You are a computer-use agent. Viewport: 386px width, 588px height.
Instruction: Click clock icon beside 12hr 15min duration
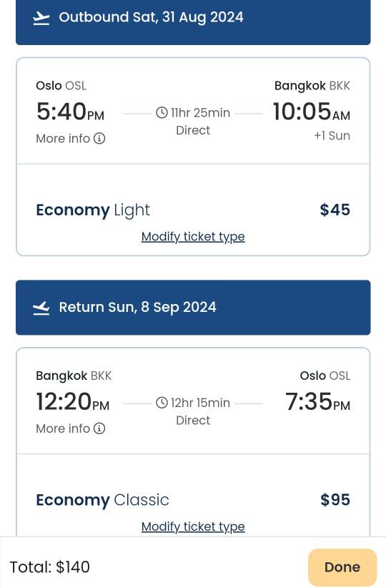point(162,403)
